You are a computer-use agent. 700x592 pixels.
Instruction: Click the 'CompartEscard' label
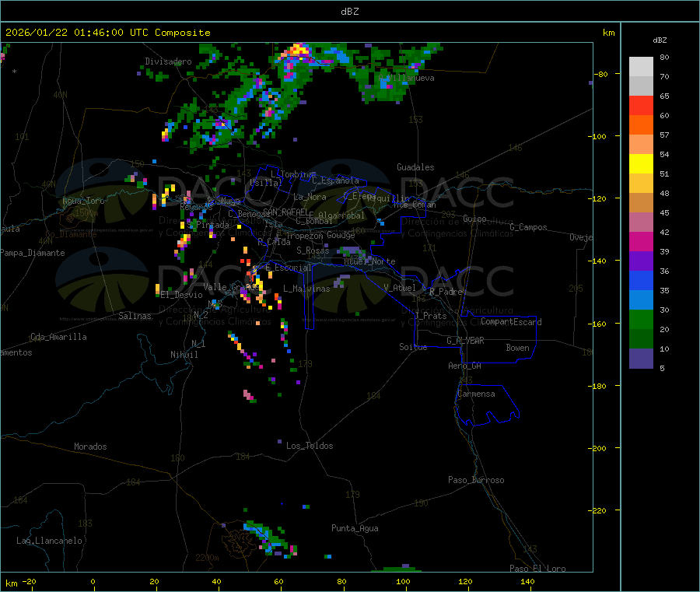pyautogui.click(x=511, y=322)
